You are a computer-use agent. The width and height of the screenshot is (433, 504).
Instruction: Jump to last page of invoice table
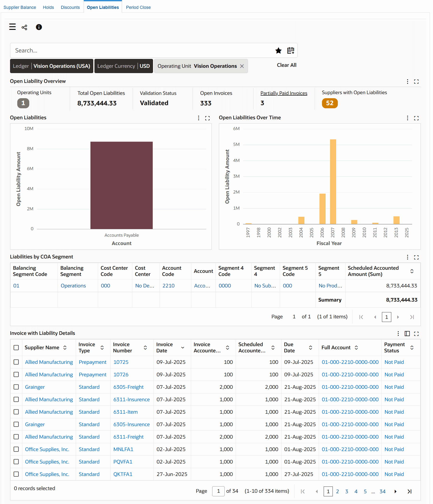coord(410,491)
